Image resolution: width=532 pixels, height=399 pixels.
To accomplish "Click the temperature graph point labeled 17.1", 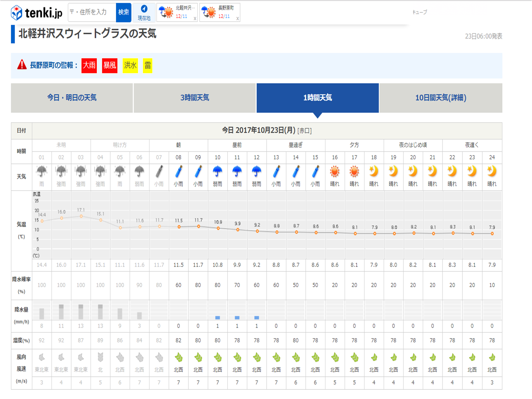I will [x=81, y=216].
